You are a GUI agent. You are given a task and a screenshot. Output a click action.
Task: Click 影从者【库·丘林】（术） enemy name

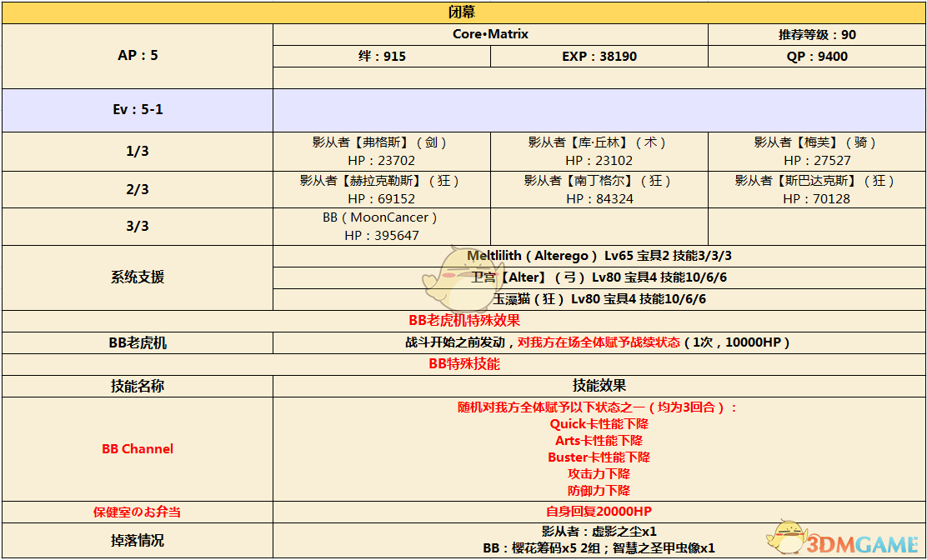pyautogui.click(x=599, y=142)
